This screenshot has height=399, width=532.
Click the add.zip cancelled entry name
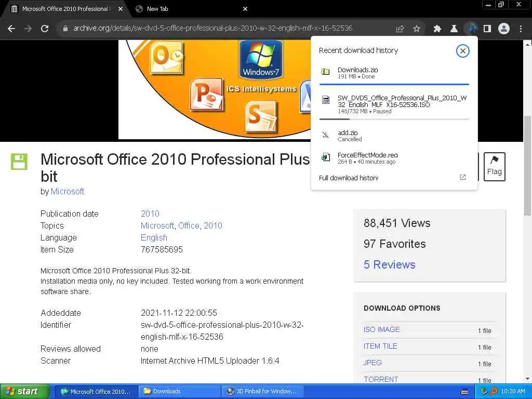click(348, 132)
